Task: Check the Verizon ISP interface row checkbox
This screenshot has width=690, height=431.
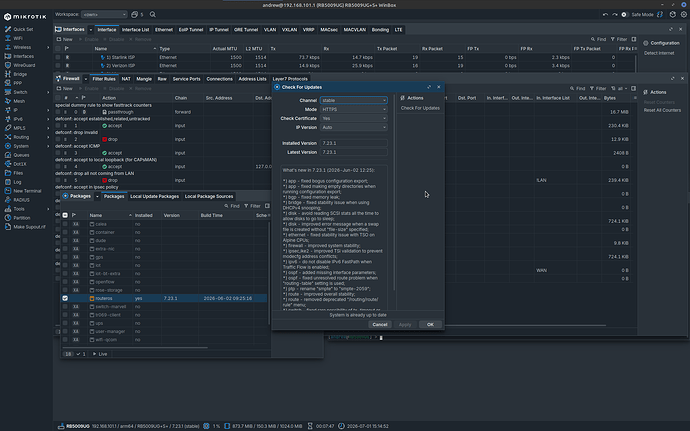Action: 58,66
